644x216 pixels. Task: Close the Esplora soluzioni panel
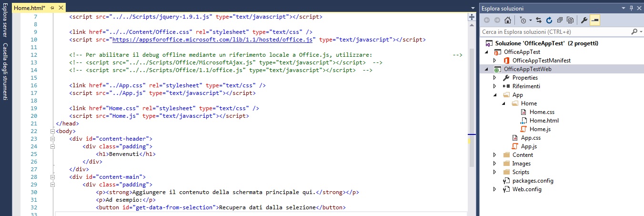(x=640, y=8)
